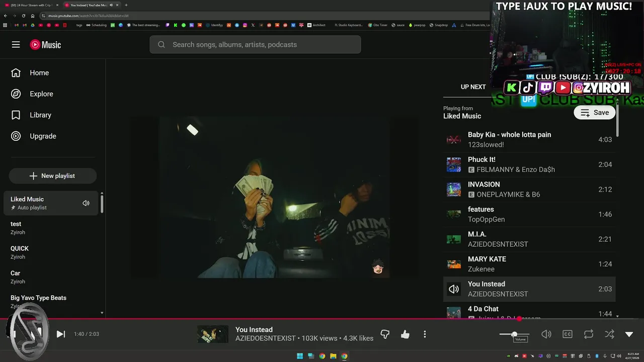Viewport: 644px width, 362px height.
Task: Click the INVASION song thumbnail
Action: (x=454, y=190)
